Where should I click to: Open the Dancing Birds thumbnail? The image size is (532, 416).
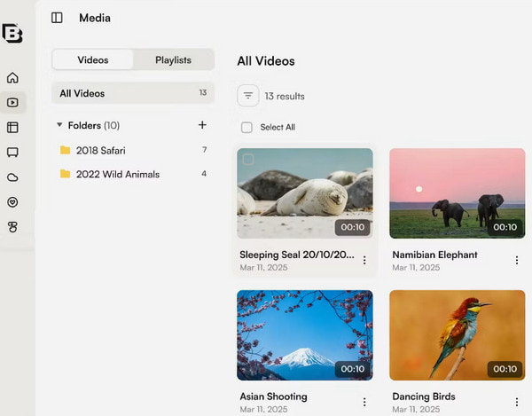(x=458, y=335)
